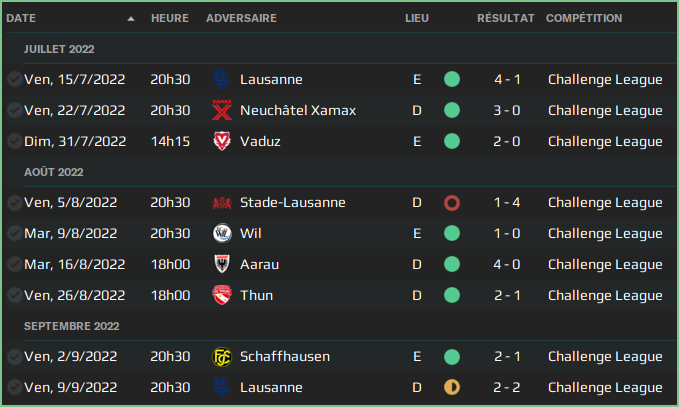Sort by the ADVERSAIRE column header

pos(241,19)
